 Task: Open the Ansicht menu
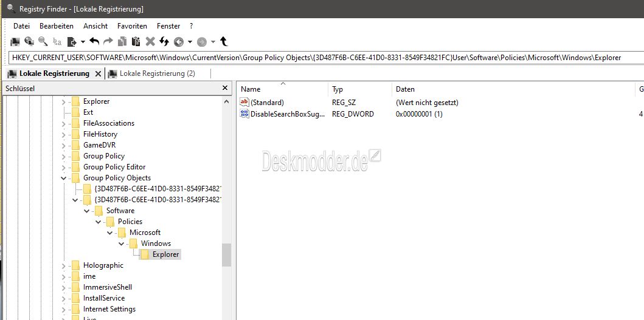[x=95, y=26]
